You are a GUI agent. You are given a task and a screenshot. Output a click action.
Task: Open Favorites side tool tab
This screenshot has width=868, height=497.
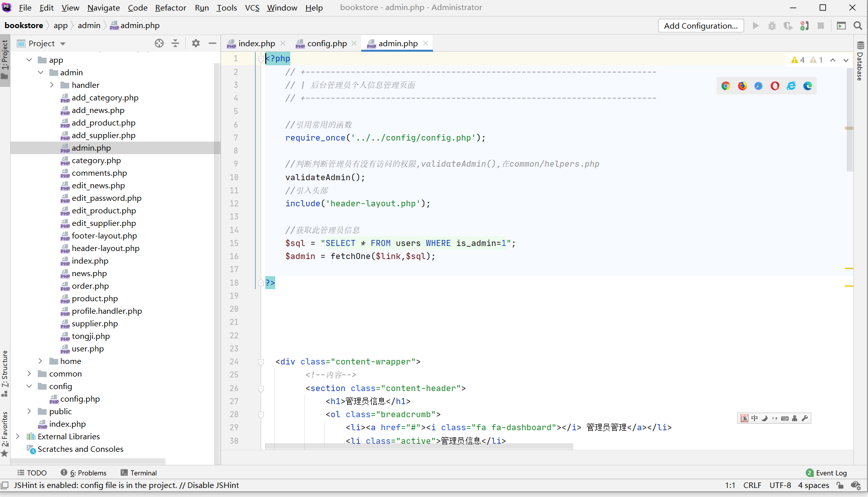coord(5,434)
